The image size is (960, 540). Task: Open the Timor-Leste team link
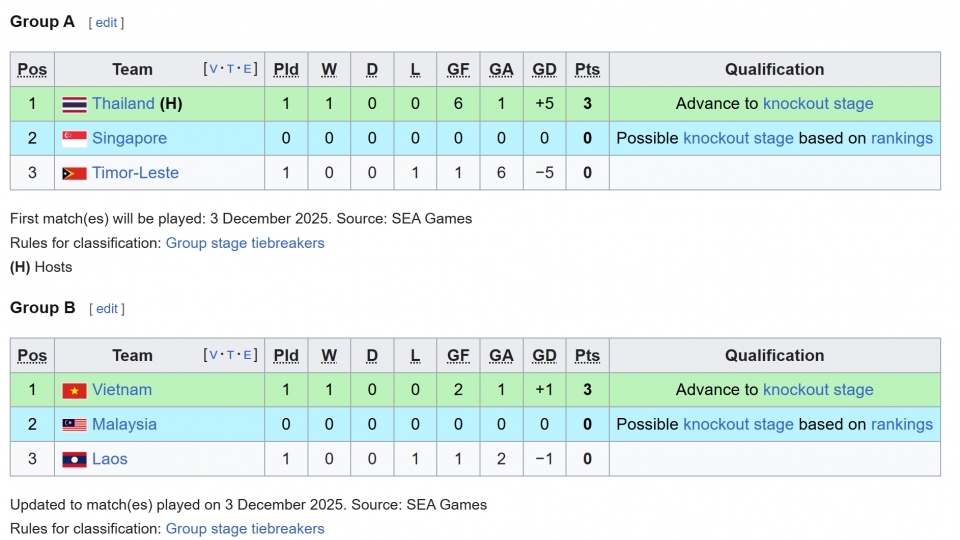pyautogui.click(x=135, y=173)
